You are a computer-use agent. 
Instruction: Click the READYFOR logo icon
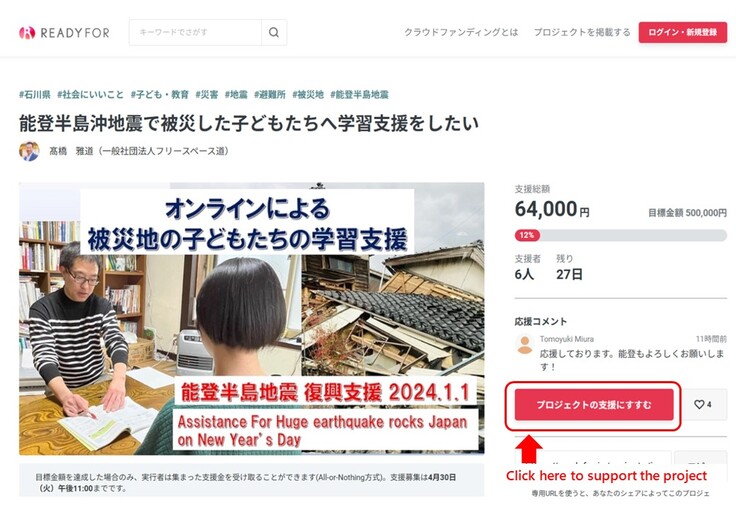pyautogui.click(x=27, y=32)
